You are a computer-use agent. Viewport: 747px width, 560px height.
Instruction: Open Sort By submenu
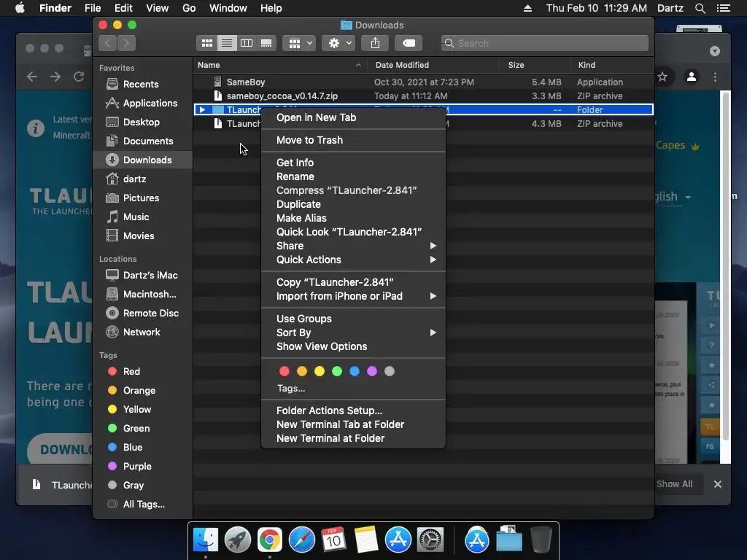click(353, 332)
